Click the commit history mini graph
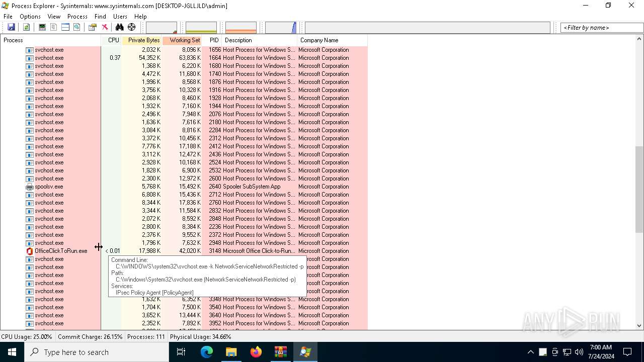Screen dimensions: 644x362 201,28
